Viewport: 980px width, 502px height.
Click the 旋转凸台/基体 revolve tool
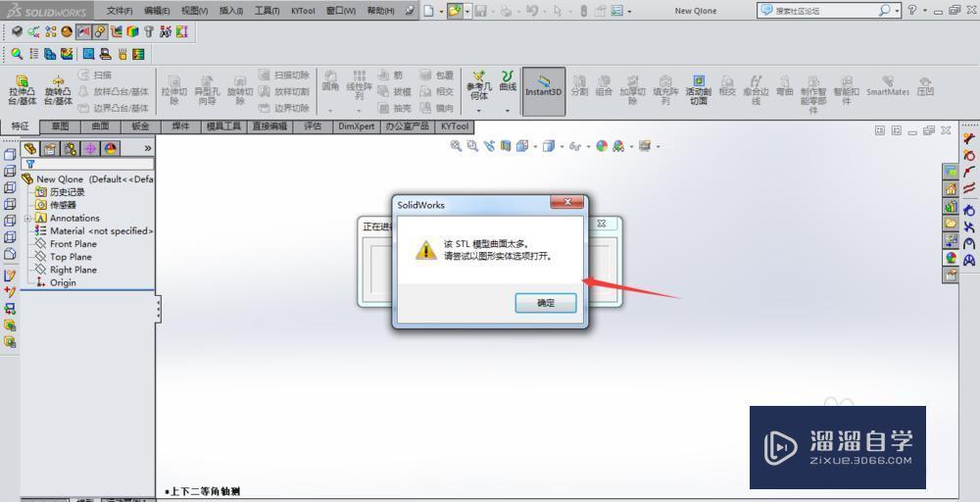(58, 90)
